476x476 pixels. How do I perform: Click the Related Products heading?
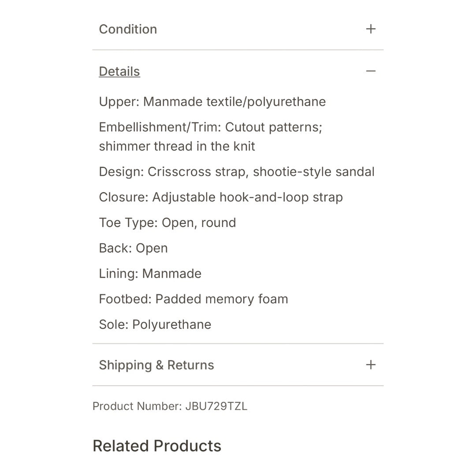tap(157, 446)
